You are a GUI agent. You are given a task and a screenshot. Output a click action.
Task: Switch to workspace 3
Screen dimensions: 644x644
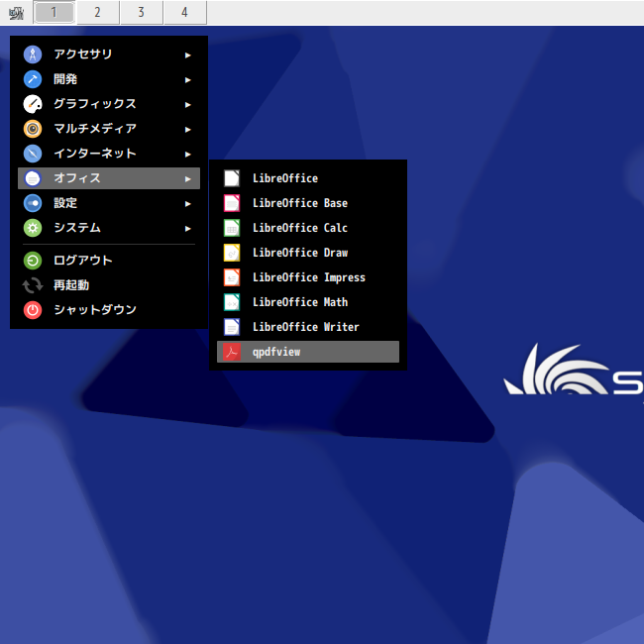142,12
